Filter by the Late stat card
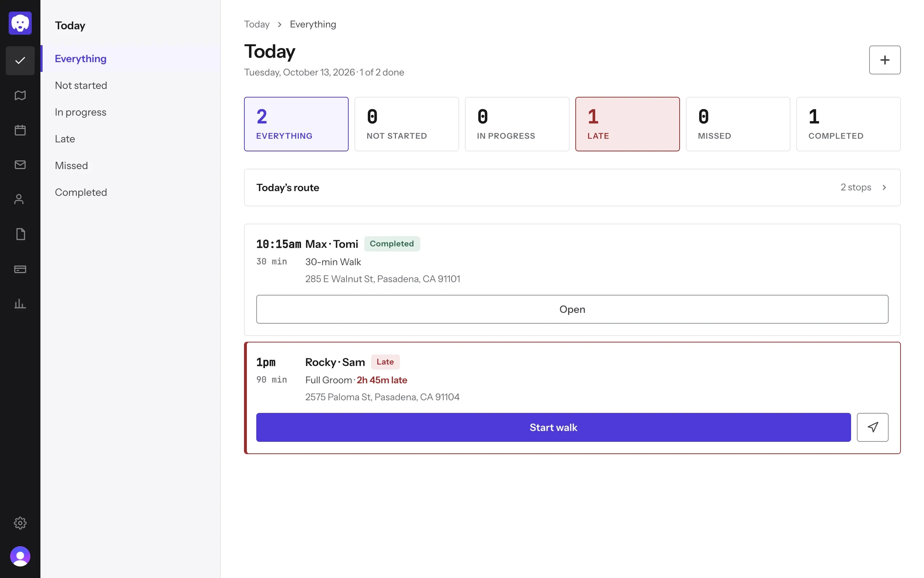The image size is (924, 578). pos(627,124)
